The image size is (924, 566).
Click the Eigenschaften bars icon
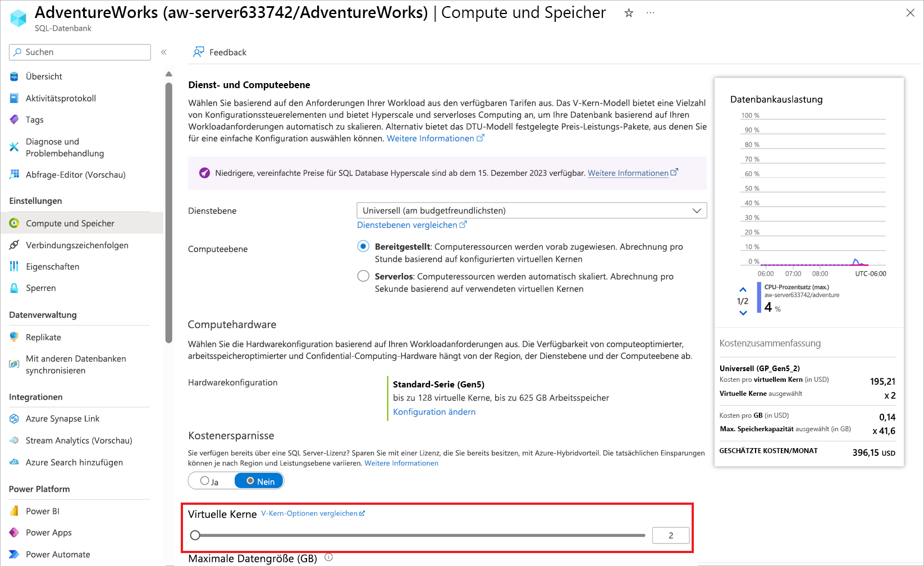pyautogui.click(x=14, y=266)
